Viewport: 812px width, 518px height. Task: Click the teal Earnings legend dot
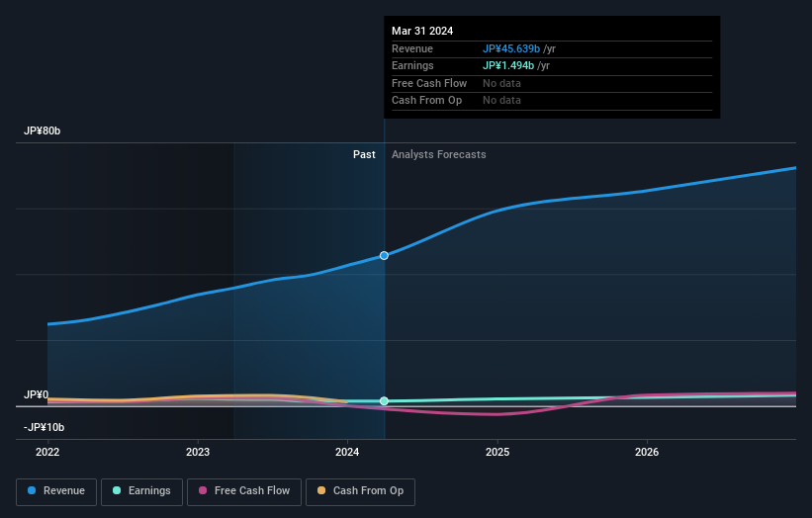[x=117, y=490]
